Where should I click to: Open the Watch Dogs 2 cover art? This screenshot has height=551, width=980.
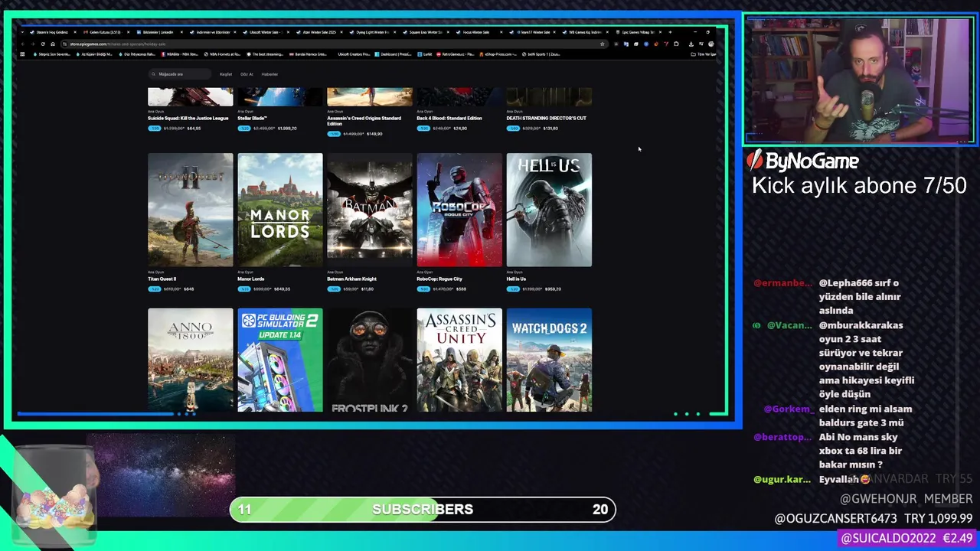[549, 360]
